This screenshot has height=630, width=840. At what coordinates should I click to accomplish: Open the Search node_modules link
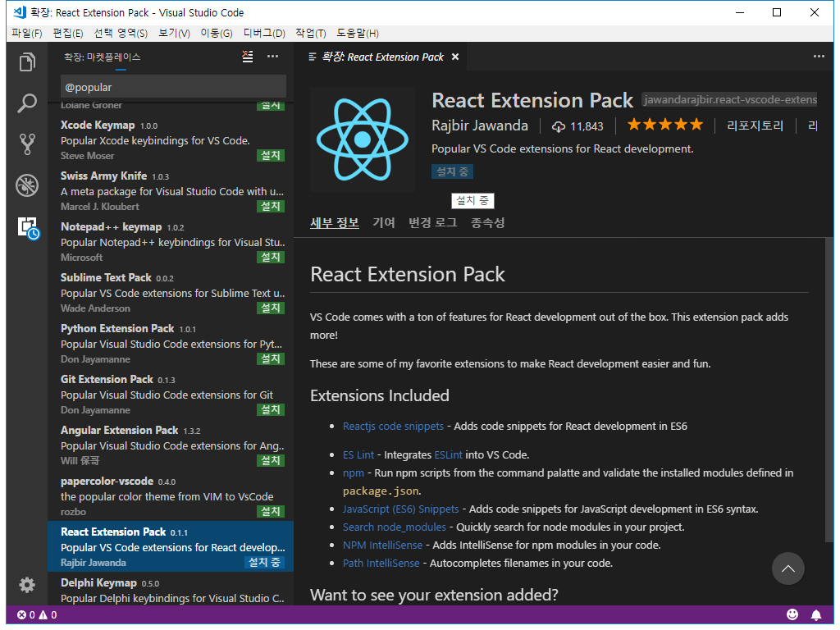coord(395,527)
